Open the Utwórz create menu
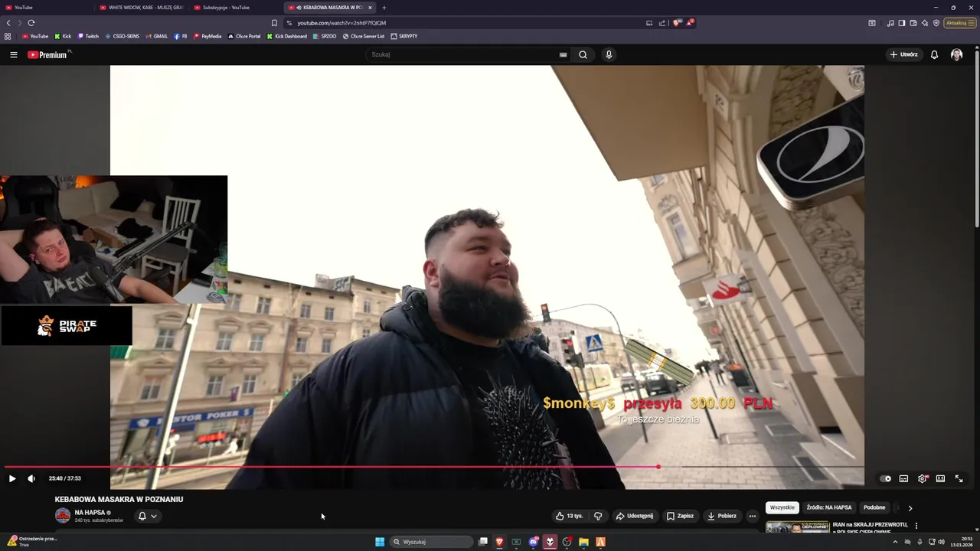Image resolution: width=980 pixels, height=551 pixels. (x=903, y=54)
